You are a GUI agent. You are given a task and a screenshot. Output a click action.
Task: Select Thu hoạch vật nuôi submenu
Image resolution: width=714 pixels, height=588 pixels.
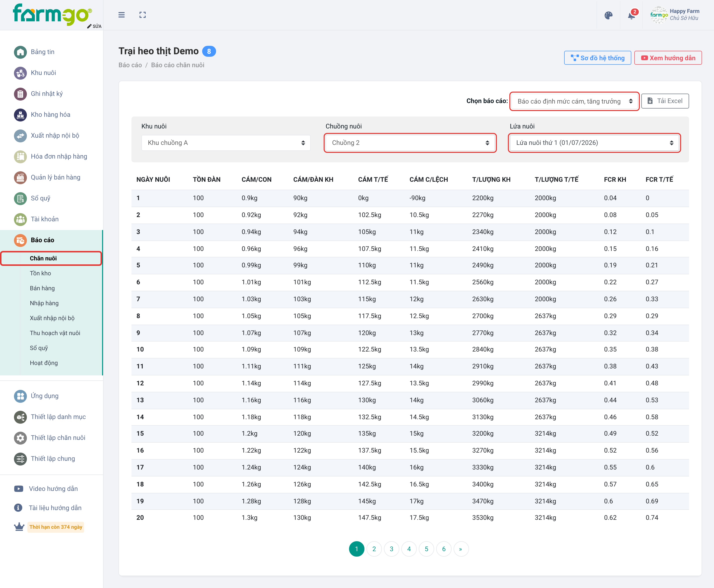pyautogui.click(x=55, y=333)
